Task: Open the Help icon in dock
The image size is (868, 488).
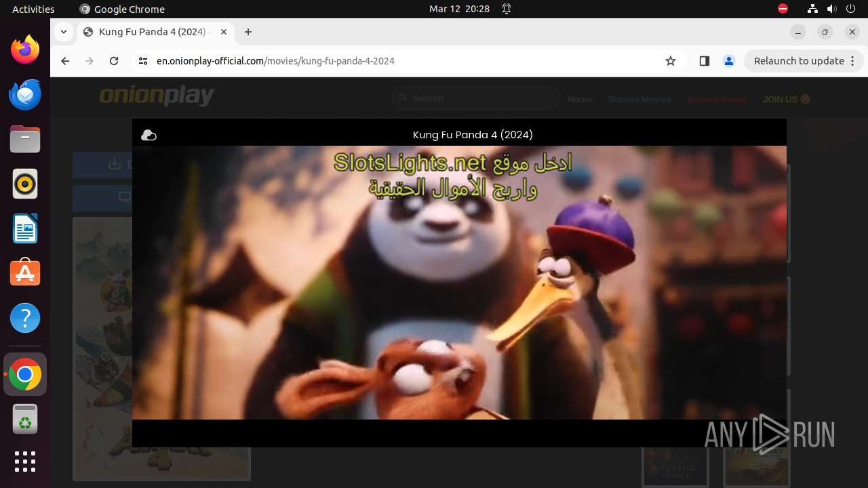Action: pos(25,318)
